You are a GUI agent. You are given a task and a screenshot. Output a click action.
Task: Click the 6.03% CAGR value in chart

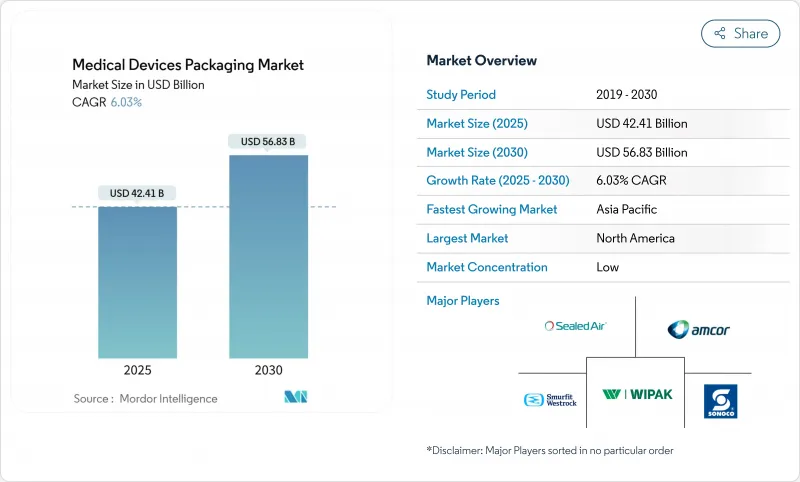pos(125,103)
